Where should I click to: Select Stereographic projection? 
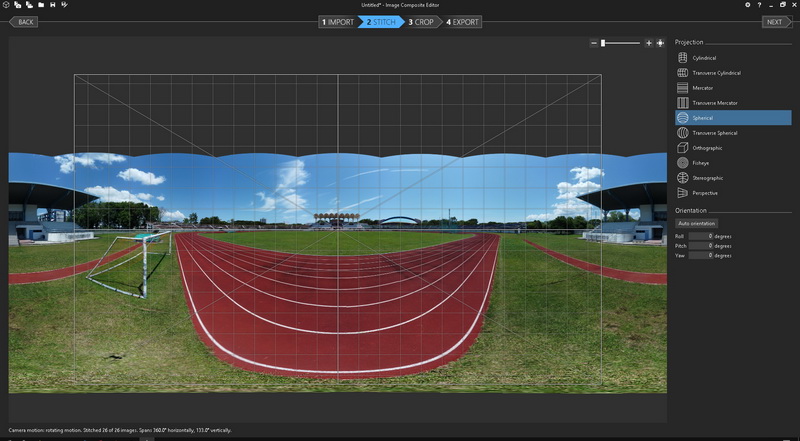(733, 178)
